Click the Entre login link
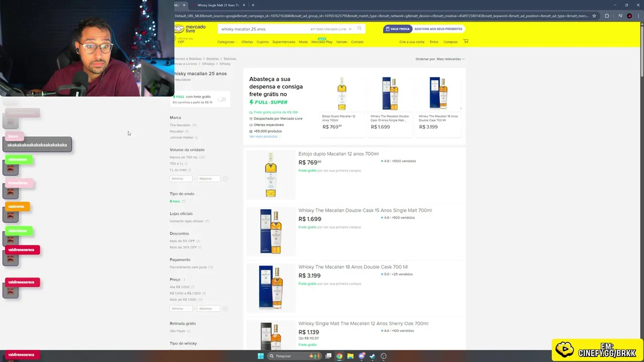This screenshot has width=644, height=362. [x=434, y=42]
